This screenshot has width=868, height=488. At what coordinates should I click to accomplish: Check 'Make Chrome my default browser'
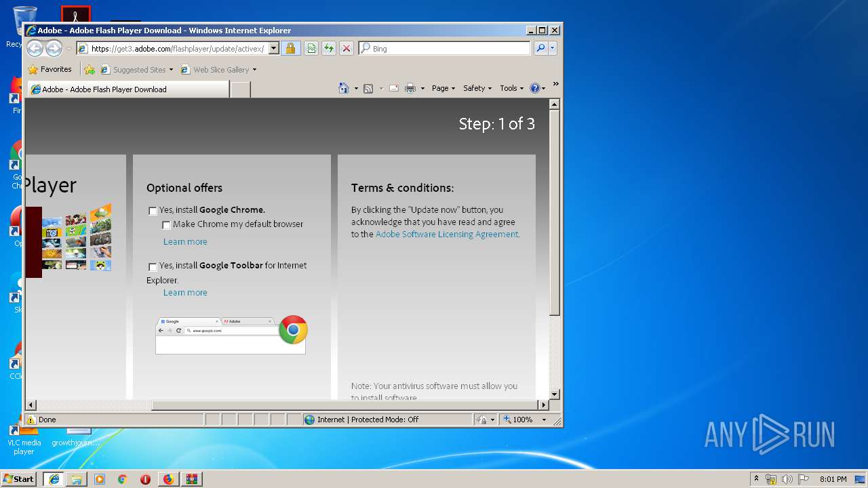point(166,225)
